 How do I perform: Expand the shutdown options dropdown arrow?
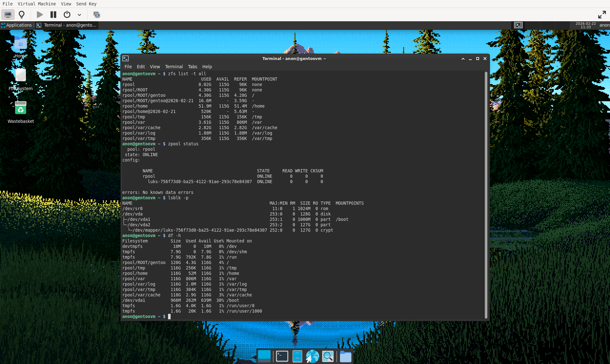pos(79,15)
